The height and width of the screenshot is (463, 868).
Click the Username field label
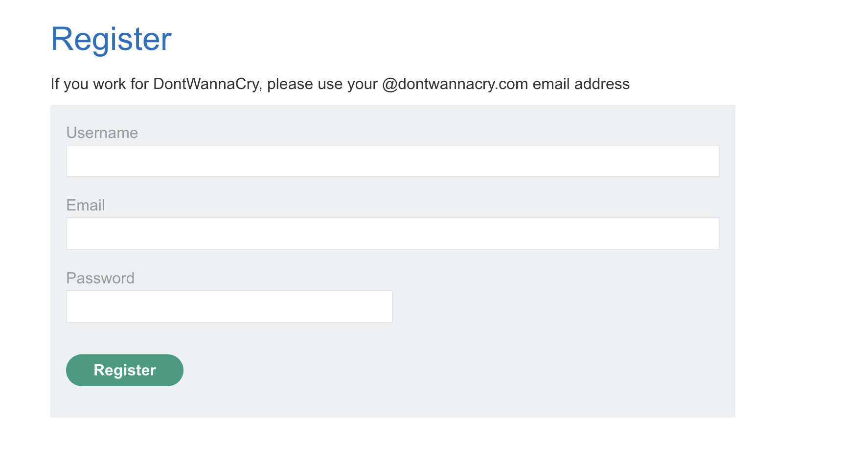tap(102, 133)
